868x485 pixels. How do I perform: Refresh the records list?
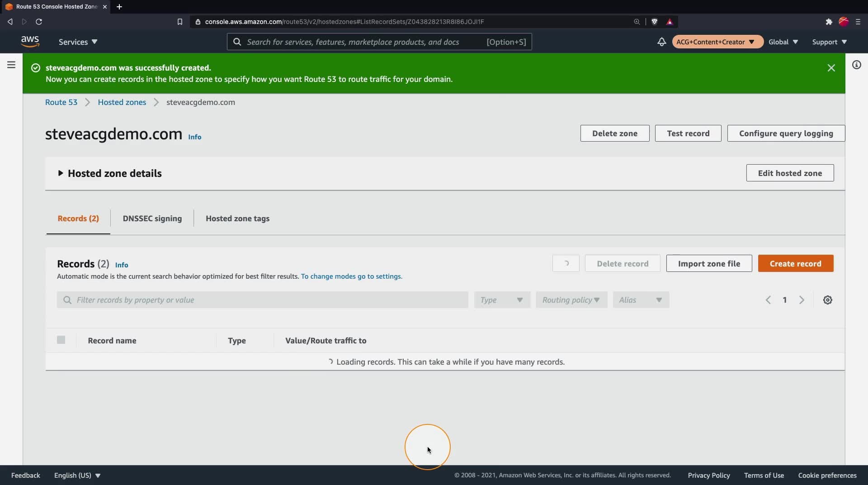(x=566, y=263)
